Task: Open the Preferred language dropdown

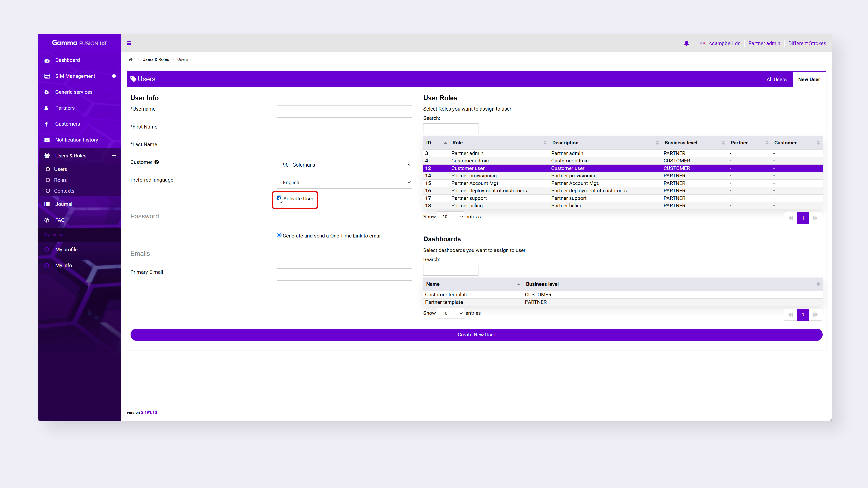Action: click(344, 182)
